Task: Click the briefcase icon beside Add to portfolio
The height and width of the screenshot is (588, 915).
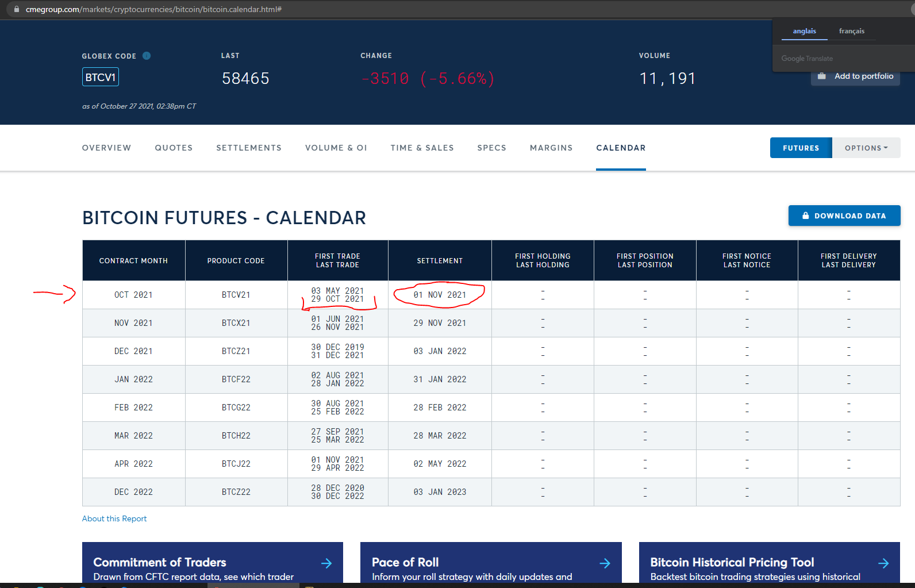Action: [x=822, y=76]
